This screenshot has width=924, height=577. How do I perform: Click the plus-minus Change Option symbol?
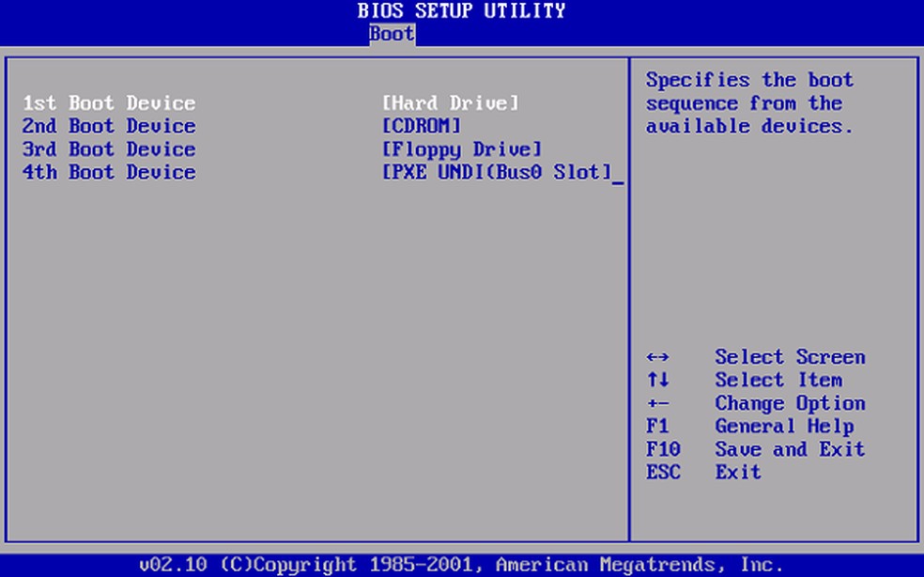point(657,404)
